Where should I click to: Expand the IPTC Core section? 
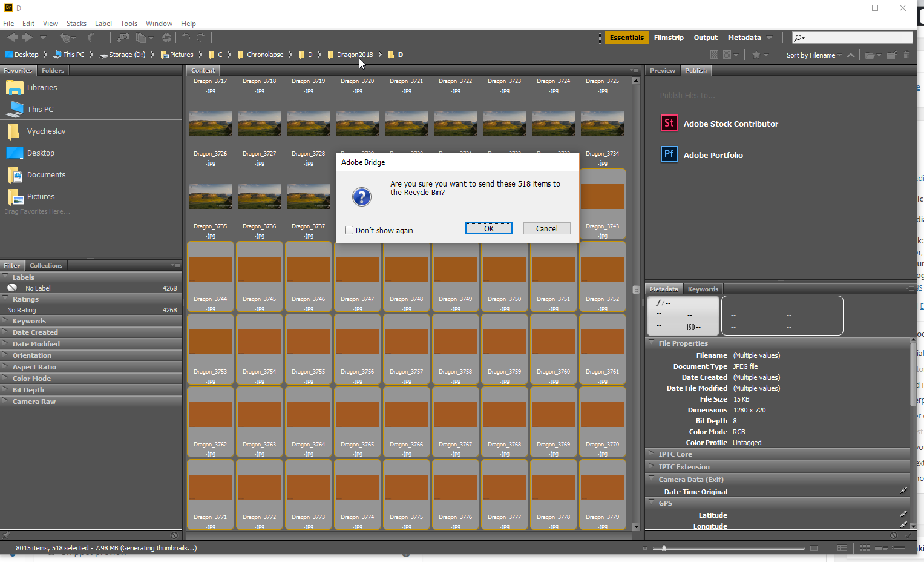675,454
